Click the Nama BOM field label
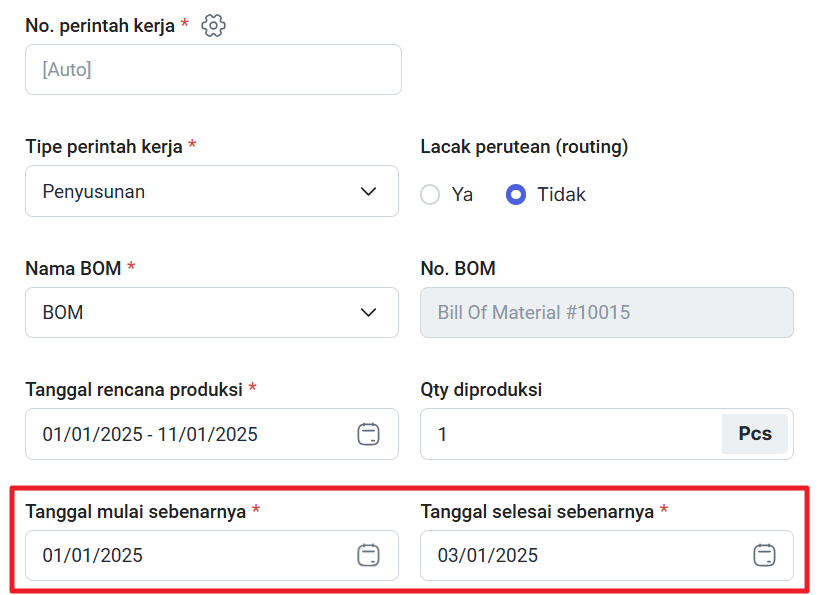833x595 pixels. (73, 268)
